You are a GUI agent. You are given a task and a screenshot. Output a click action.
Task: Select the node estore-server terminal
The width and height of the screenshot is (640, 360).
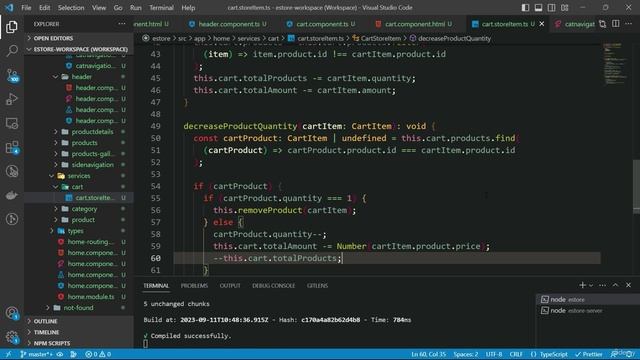[x=588, y=311]
